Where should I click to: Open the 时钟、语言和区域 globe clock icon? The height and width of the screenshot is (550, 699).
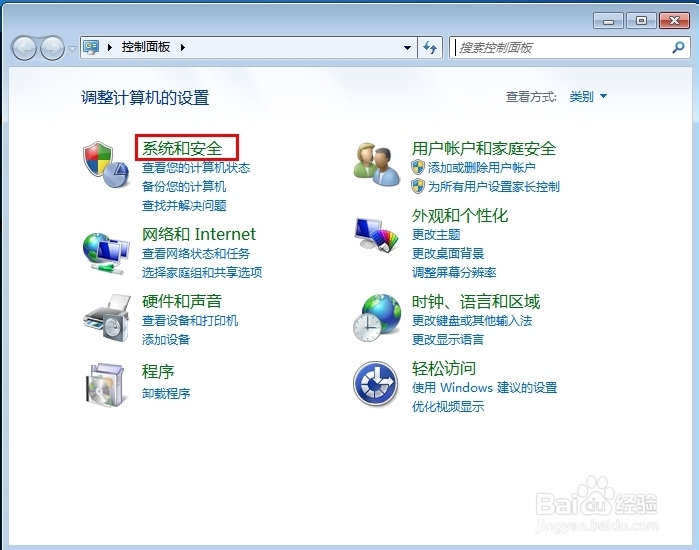pos(377,318)
